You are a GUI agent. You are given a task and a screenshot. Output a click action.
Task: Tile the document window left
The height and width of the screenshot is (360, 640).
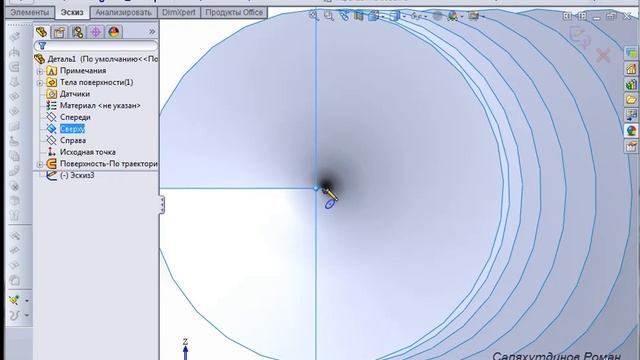coord(567,16)
